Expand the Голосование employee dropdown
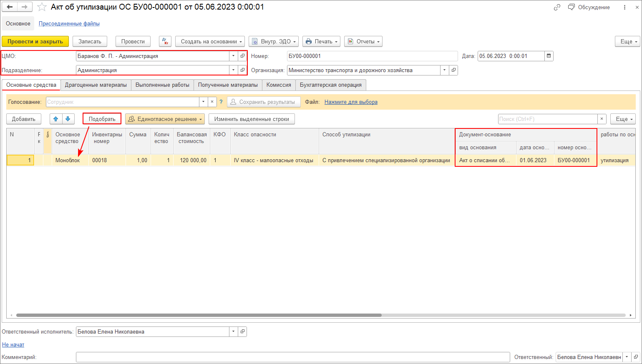 pos(203,102)
